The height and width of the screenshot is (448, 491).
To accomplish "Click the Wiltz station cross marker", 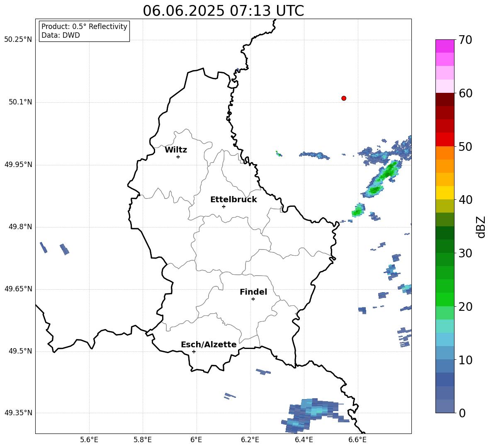I will point(178,157).
